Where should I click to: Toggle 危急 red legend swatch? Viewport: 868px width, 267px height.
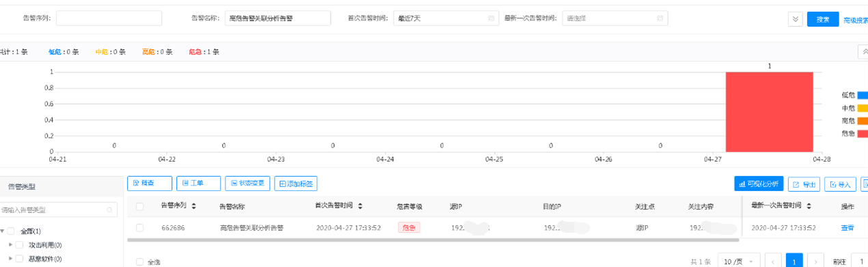pyautogui.click(x=863, y=133)
